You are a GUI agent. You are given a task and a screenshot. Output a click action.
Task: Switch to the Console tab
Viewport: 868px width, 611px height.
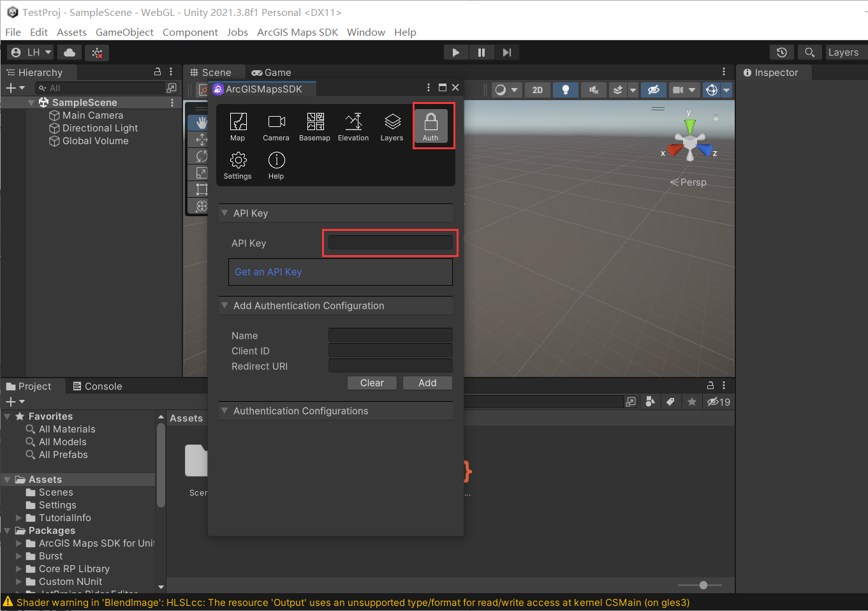[x=97, y=386]
